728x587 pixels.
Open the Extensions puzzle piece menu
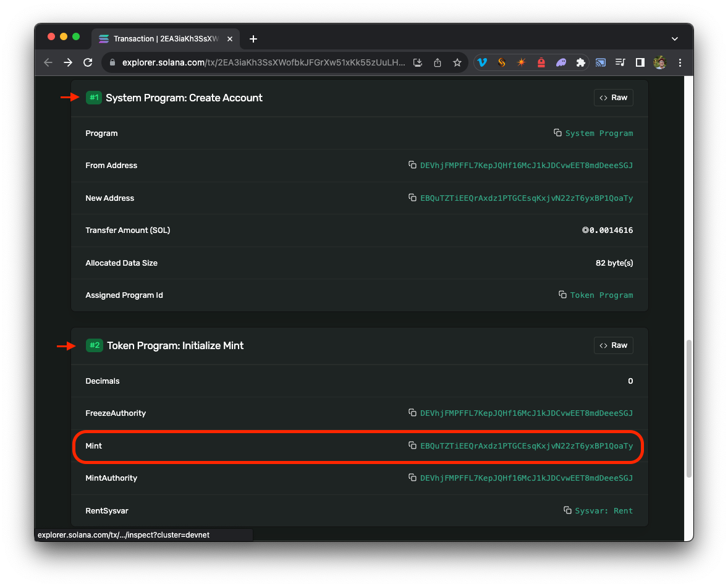pos(580,62)
